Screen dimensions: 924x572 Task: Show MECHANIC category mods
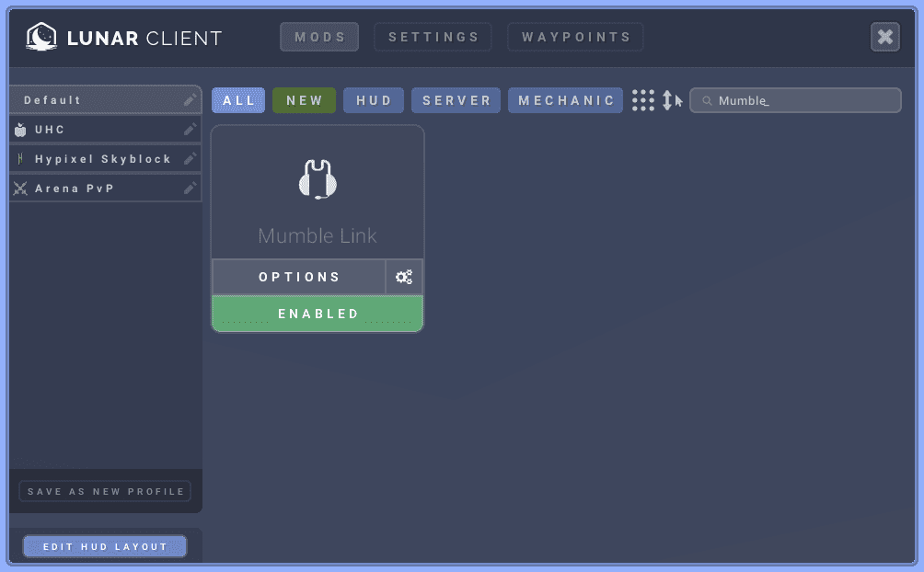(565, 100)
